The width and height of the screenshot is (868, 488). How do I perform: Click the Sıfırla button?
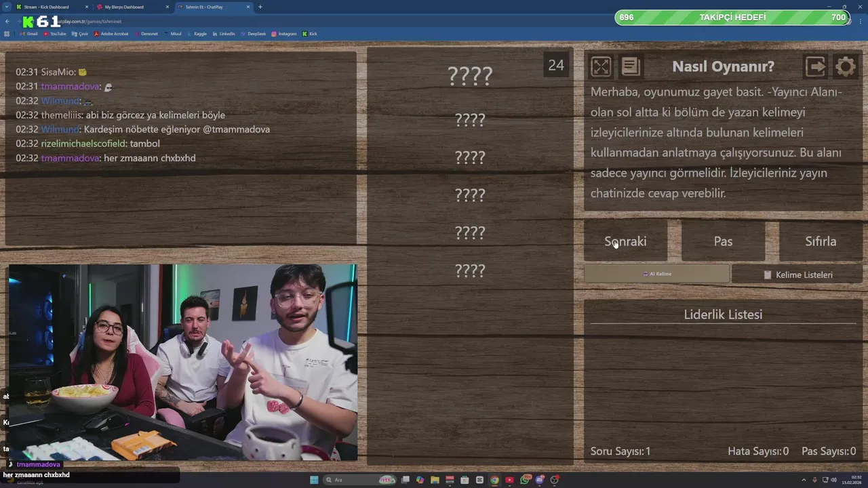[821, 241]
